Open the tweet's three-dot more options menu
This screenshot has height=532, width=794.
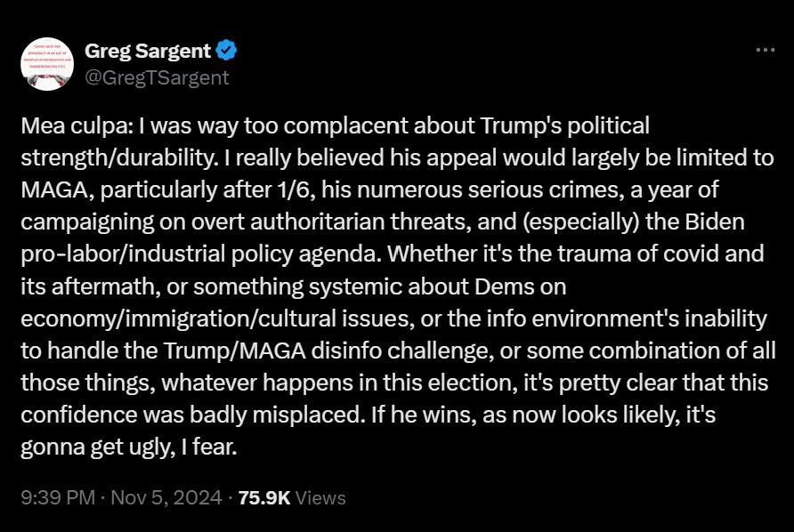coord(765,51)
